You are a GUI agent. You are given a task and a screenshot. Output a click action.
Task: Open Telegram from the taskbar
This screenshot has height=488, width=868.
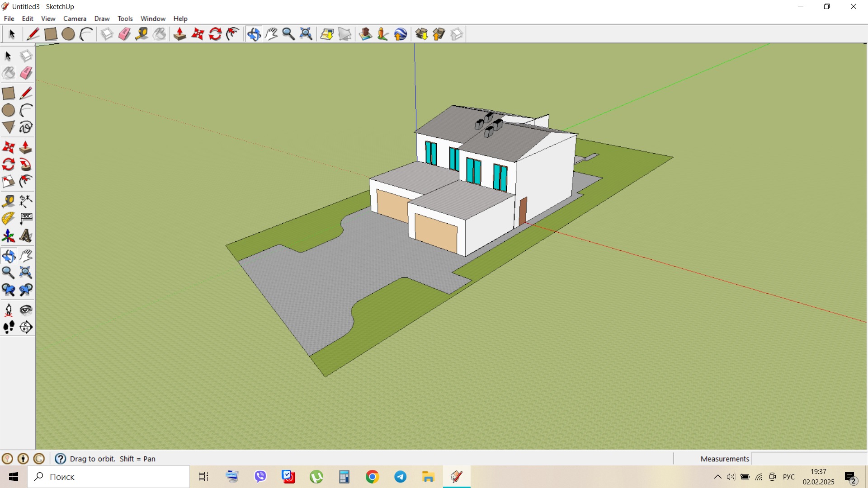coord(401,477)
